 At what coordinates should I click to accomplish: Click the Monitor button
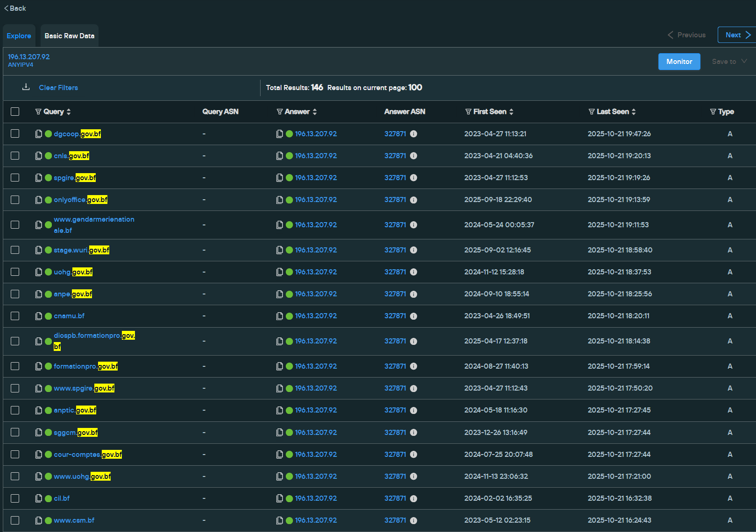tap(679, 61)
